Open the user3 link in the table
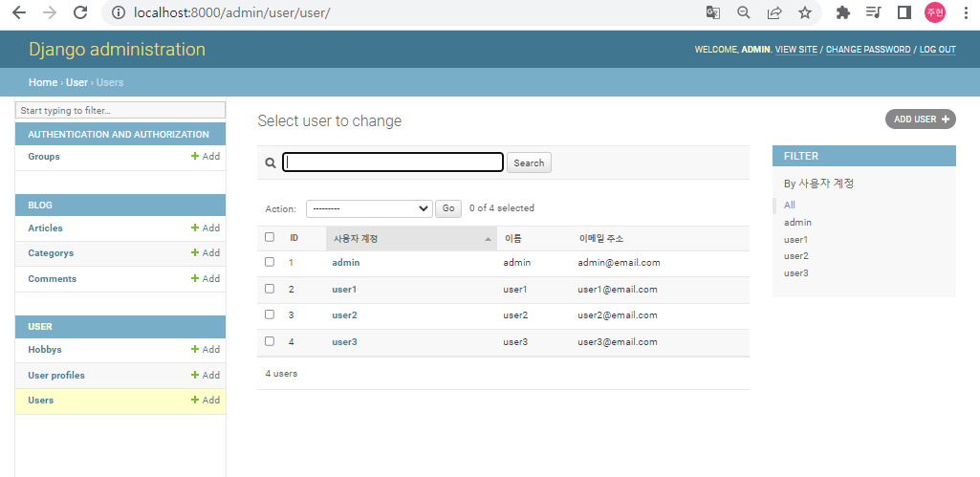980x477 pixels. [x=344, y=342]
